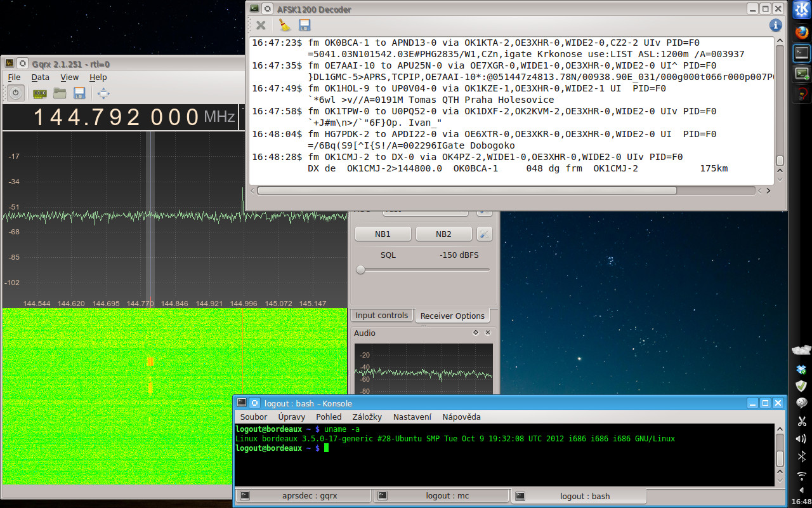Float the Audio dock panel
Image resolution: width=812 pixels, height=508 pixels.
476,333
